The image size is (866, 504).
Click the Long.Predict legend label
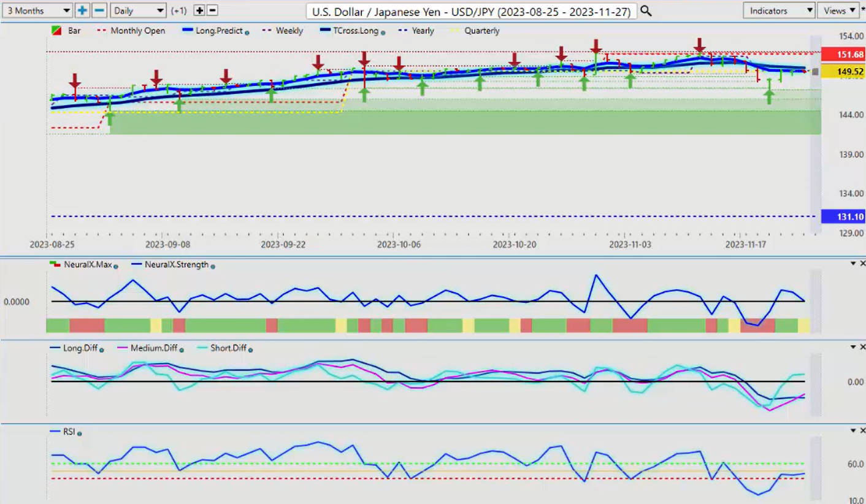pos(221,31)
